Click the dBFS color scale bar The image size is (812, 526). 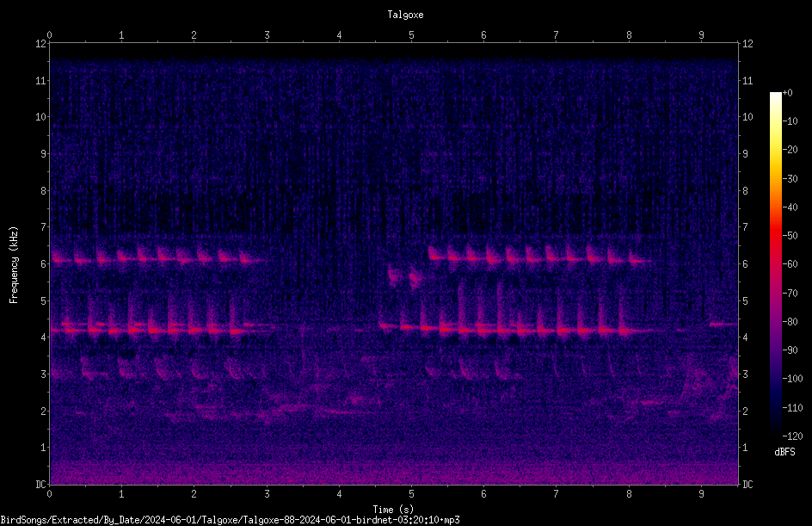[775, 264]
